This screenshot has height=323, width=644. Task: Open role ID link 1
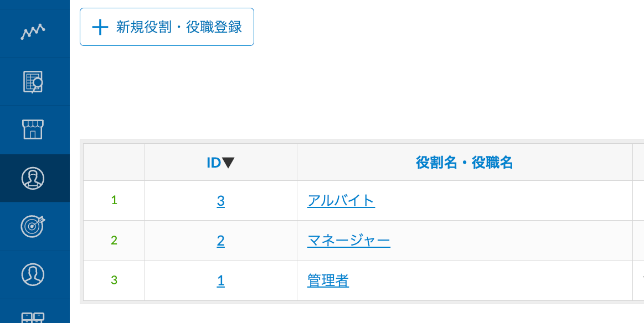(x=220, y=281)
